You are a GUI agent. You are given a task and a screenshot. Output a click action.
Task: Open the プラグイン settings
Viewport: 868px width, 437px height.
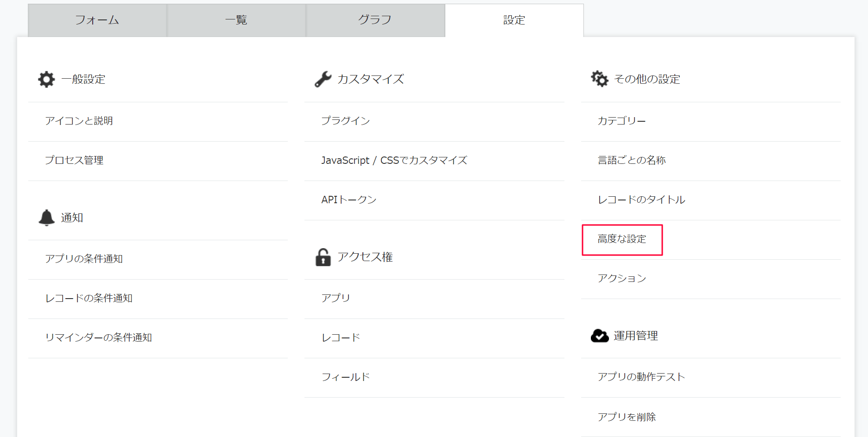[346, 121]
